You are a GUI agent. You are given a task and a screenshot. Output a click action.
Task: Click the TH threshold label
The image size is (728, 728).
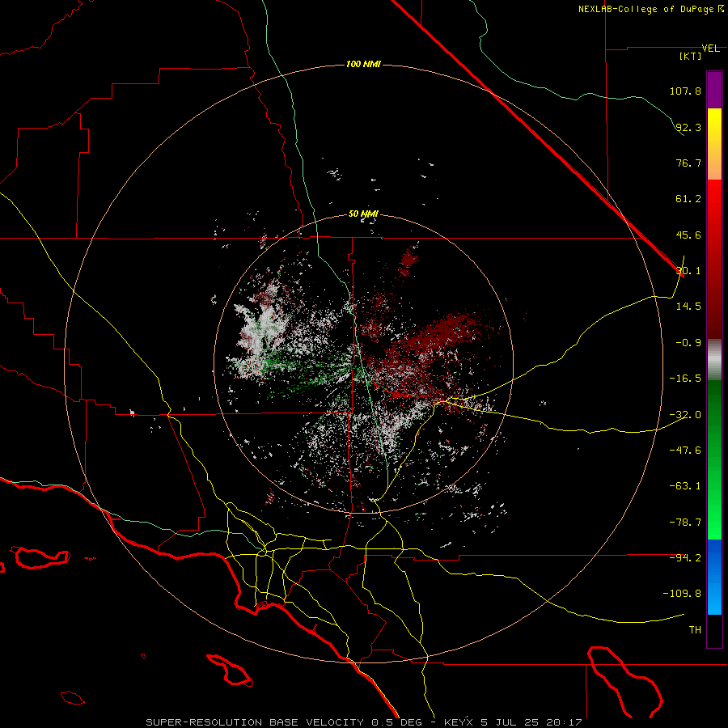click(x=695, y=630)
